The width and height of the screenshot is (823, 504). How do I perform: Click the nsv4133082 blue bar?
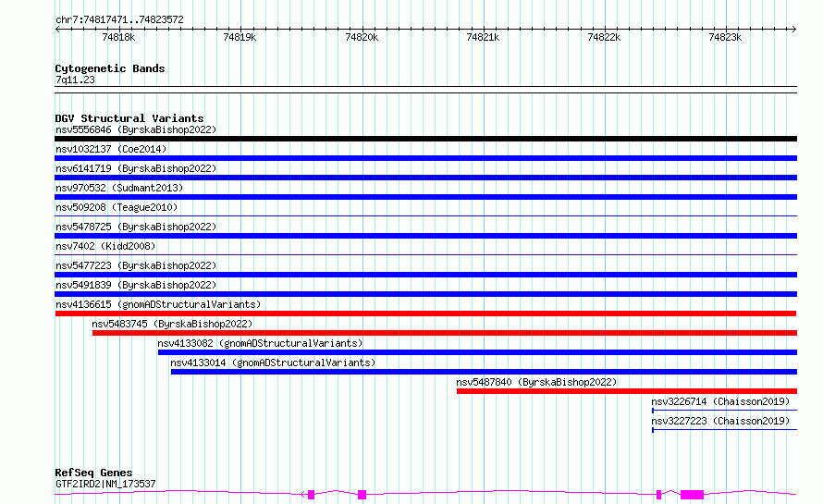coord(478,352)
